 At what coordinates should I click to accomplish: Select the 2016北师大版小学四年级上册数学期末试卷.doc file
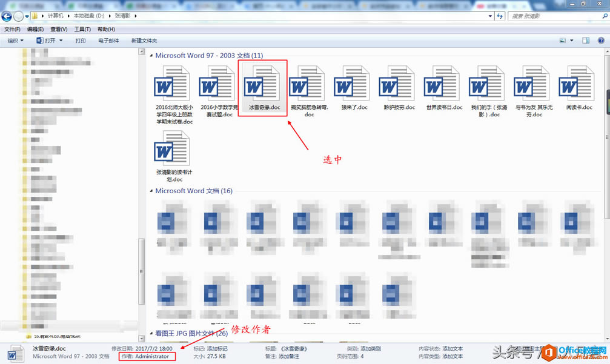pos(174,95)
